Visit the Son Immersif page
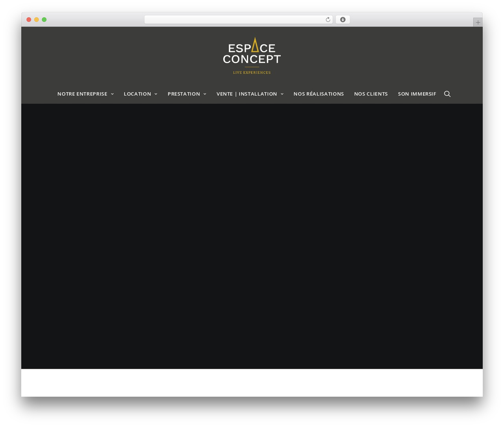504x427 pixels. pos(417,94)
